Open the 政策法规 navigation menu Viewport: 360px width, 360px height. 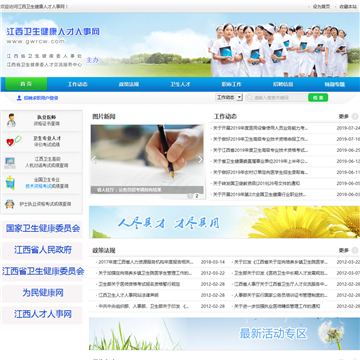129,84
